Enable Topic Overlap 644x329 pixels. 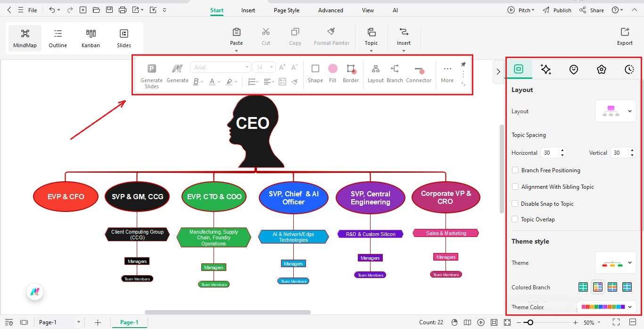(x=515, y=219)
